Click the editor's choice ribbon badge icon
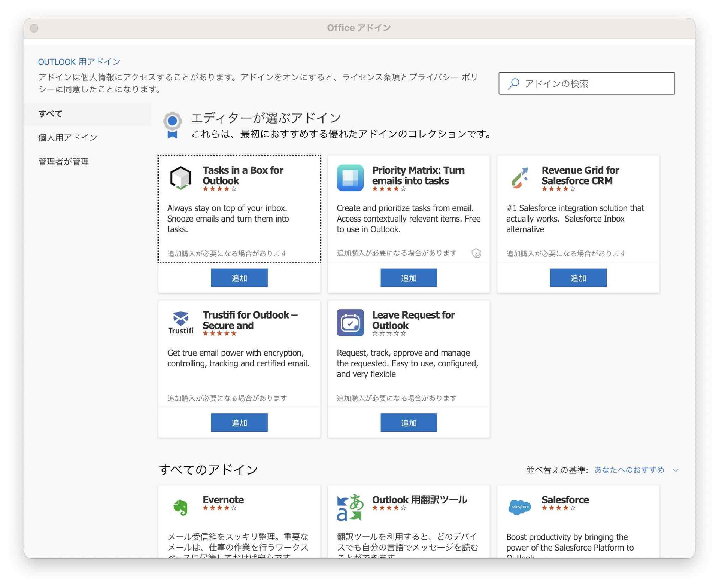The height and width of the screenshot is (588, 719). coord(172,125)
